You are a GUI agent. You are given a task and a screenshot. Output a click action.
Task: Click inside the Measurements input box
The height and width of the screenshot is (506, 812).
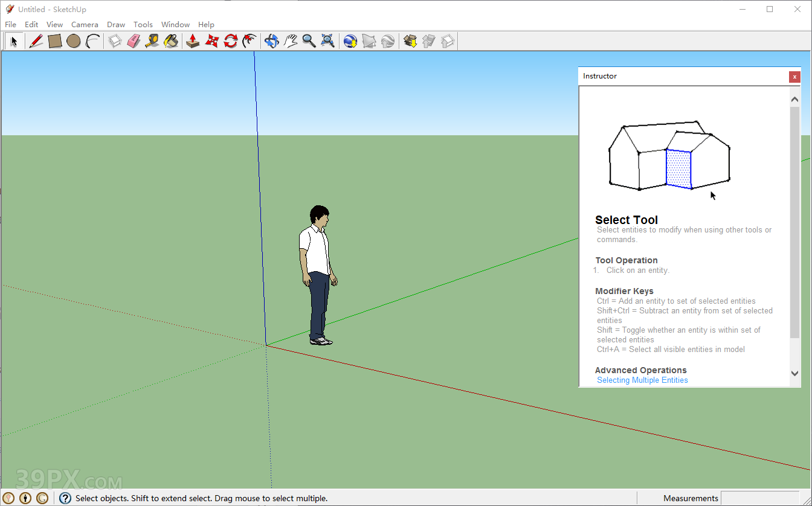[x=761, y=498]
